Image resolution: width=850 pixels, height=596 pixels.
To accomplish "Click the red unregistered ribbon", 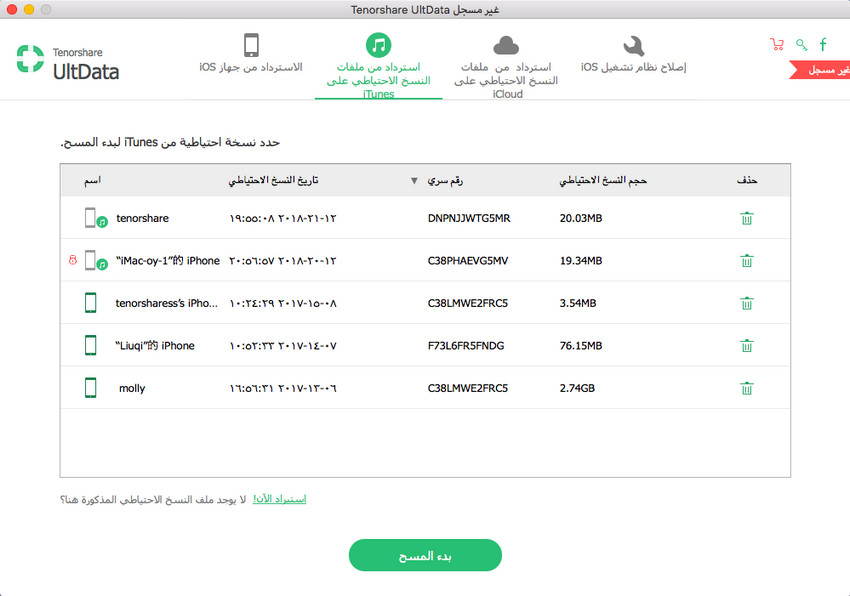I will [x=820, y=70].
